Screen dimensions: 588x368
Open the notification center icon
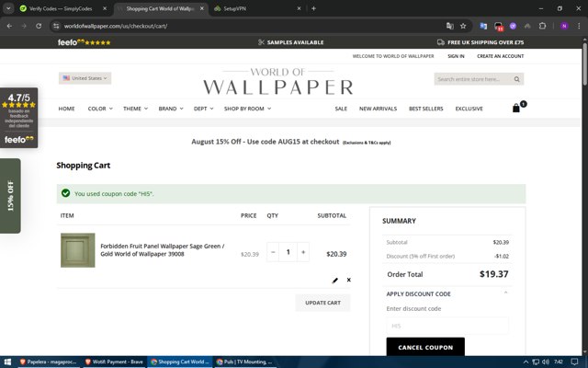[574, 362]
